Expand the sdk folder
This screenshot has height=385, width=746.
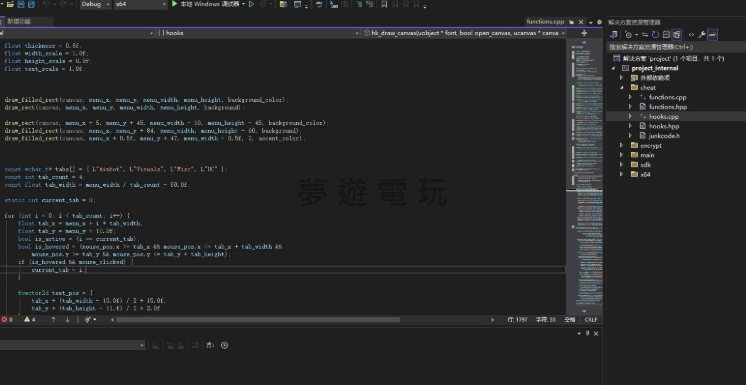point(621,165)
